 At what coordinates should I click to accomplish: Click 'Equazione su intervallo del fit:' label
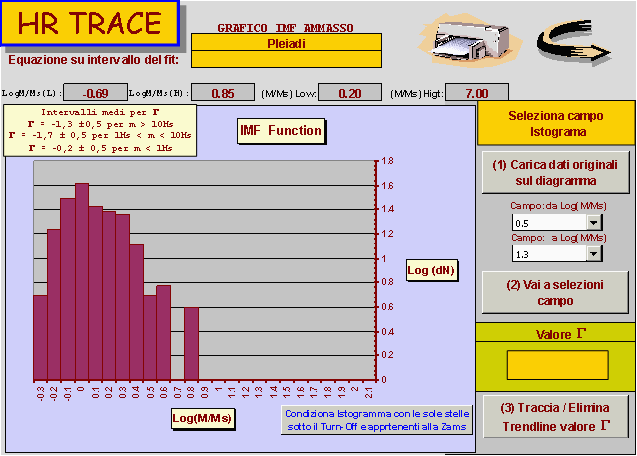pos(94,60)
